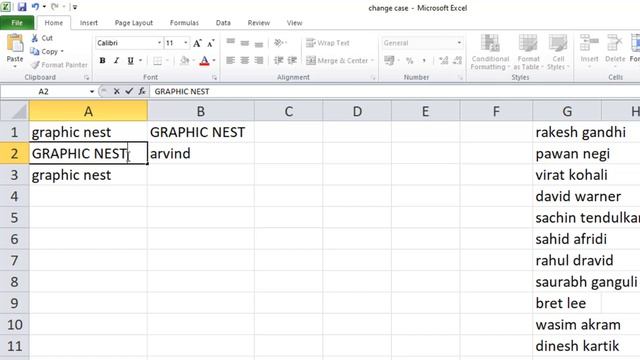Select column B header
The width and height of the screenshot is (640, 360).
pos(200,111)
